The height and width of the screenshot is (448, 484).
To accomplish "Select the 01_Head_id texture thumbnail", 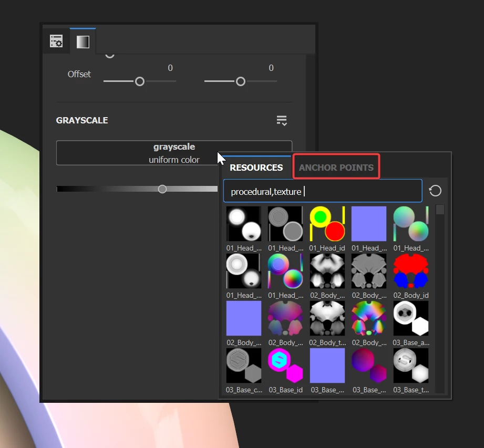I will [x=327, y=224].
